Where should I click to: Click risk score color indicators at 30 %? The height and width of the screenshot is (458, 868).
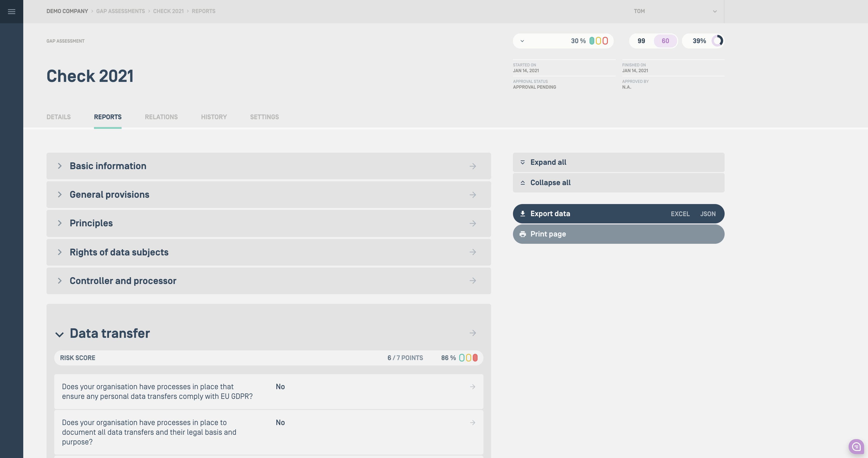click(598, 41)
